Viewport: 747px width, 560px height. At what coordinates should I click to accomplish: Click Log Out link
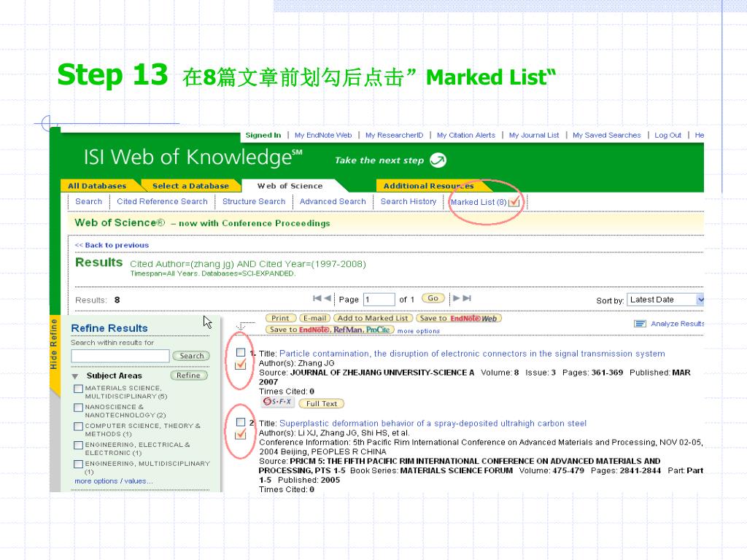point(668,135)
